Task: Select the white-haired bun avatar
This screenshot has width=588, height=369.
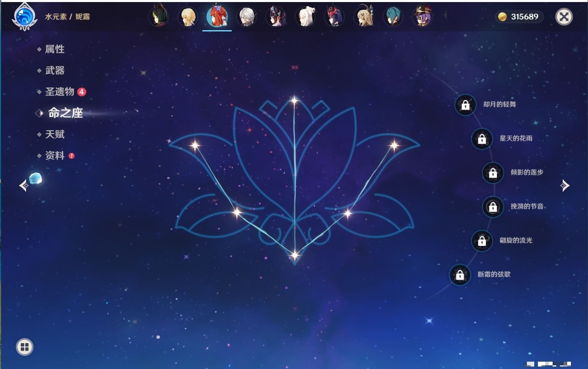Action: 305,17
